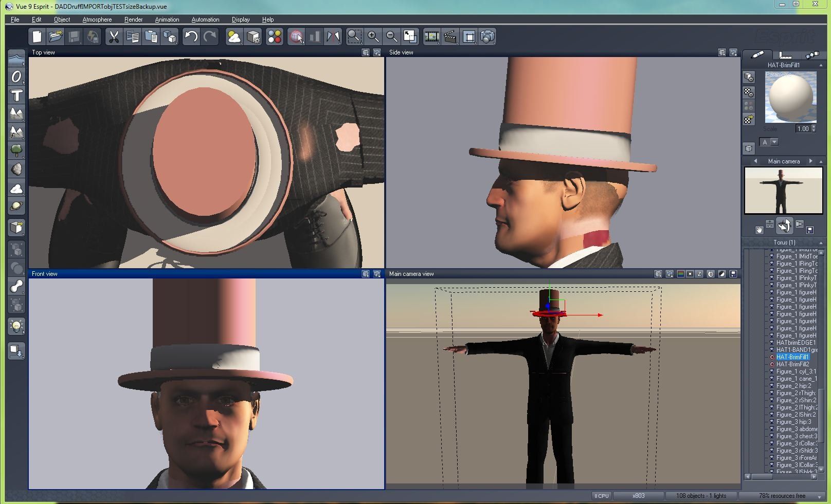Open the Render menu
Screen dimensions: 831x504
[x=133, y=20]
